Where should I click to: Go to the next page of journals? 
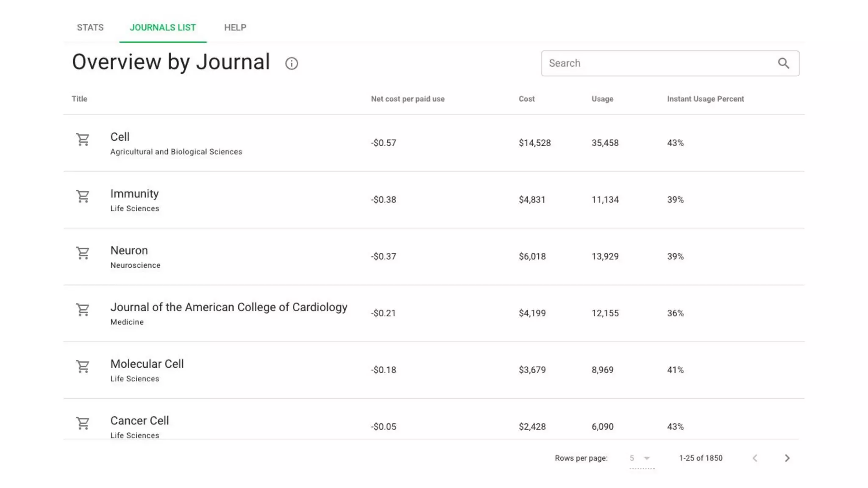tap(787, 458)
